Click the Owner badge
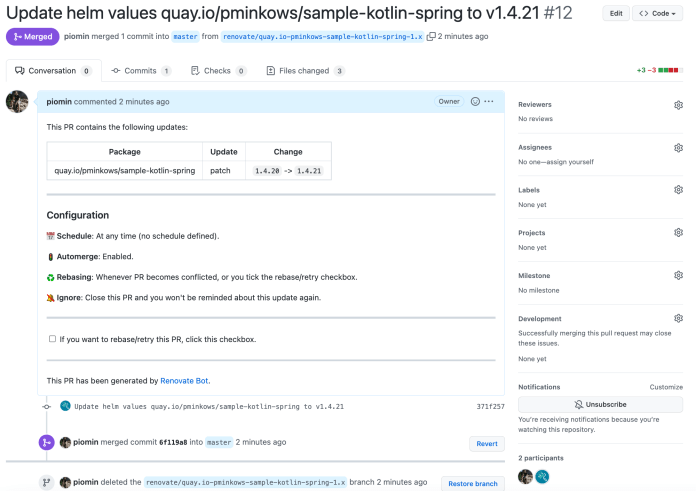696x491 pixels. click(x=449, y=102)
